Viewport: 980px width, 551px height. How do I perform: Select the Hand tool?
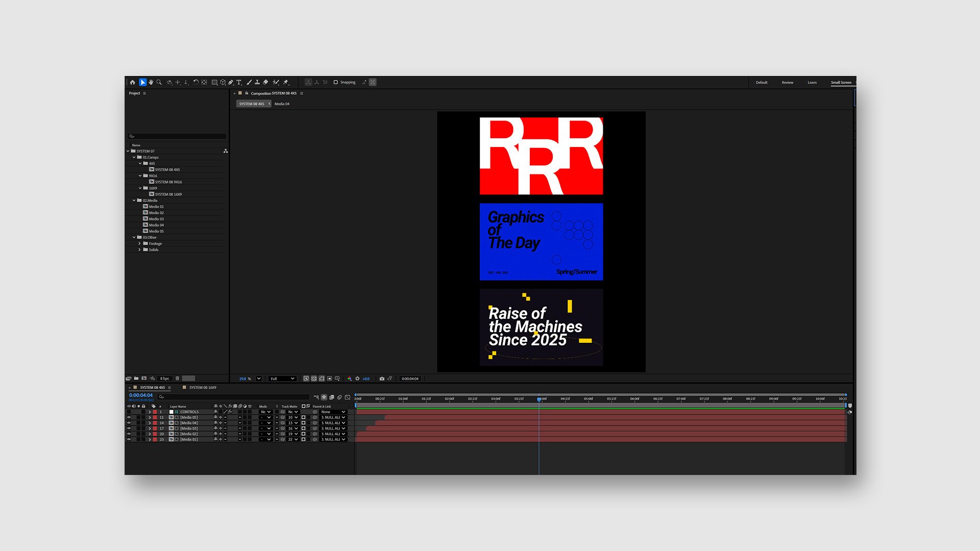point(151,82)
